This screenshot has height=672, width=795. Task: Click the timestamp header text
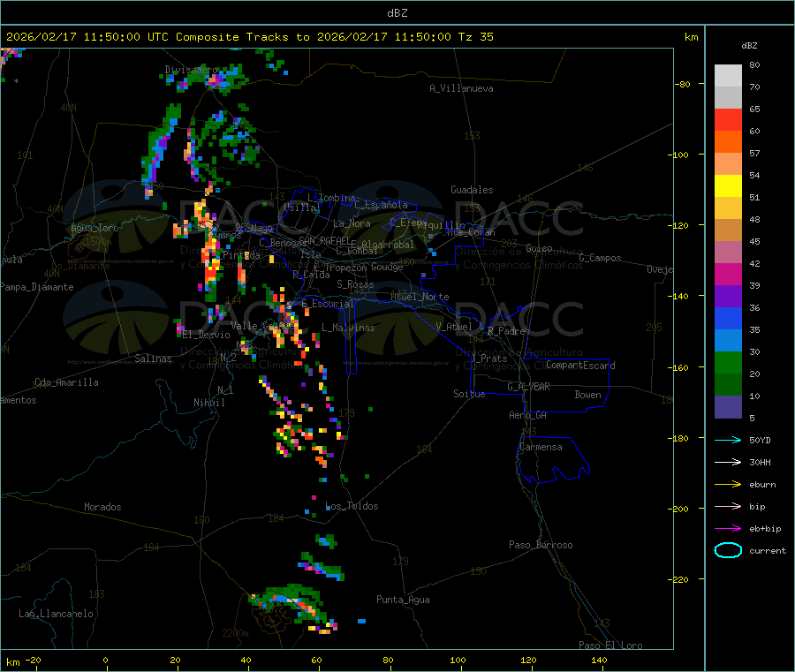[249, 37]
